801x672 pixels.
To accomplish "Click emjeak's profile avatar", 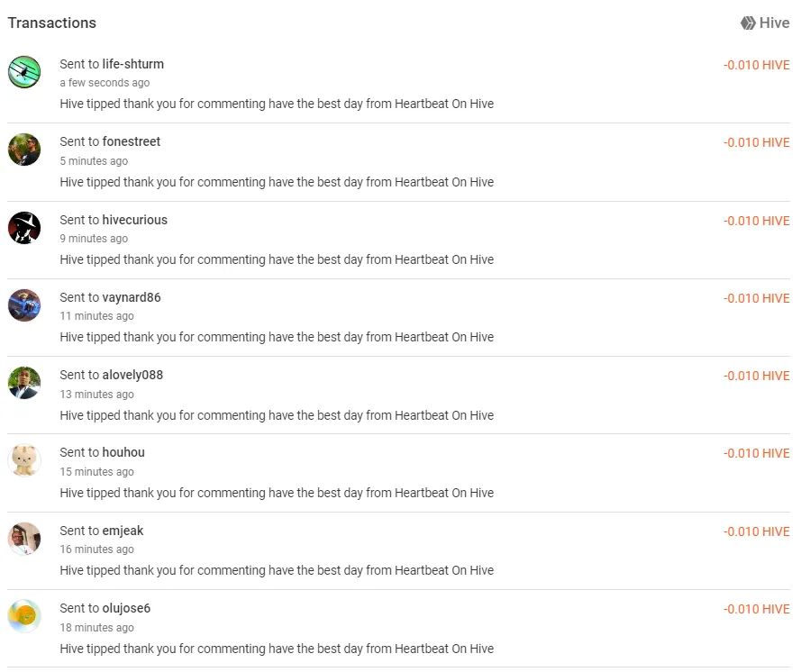I will (x=24, y=539).
